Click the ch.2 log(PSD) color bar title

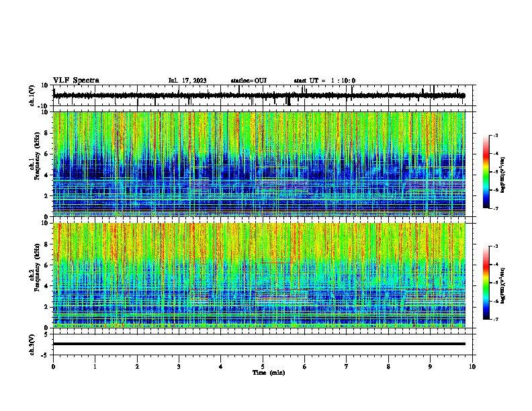[502, 285]
